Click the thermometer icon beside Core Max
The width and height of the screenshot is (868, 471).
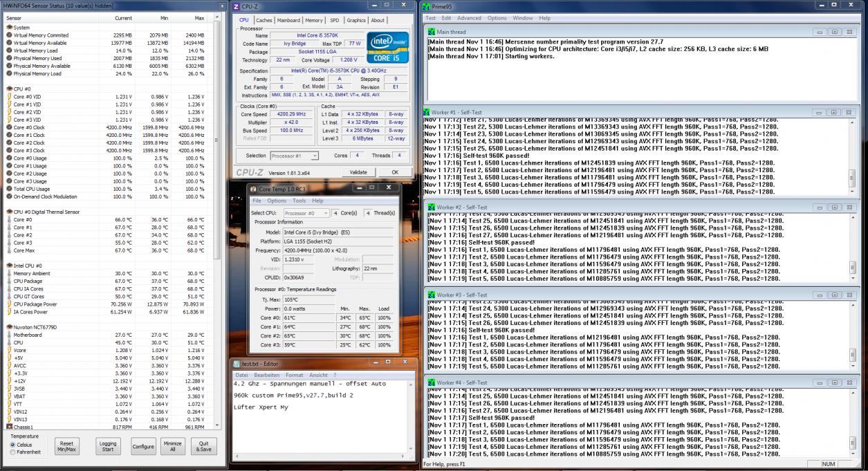coord(10,250)
